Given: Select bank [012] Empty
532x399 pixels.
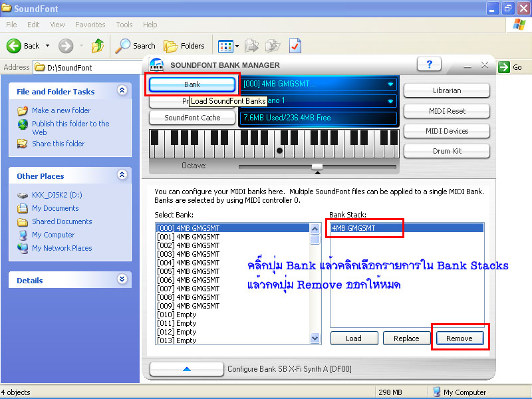Looking at the screenshot, I should pyautogui.click(x=232, y=332).
